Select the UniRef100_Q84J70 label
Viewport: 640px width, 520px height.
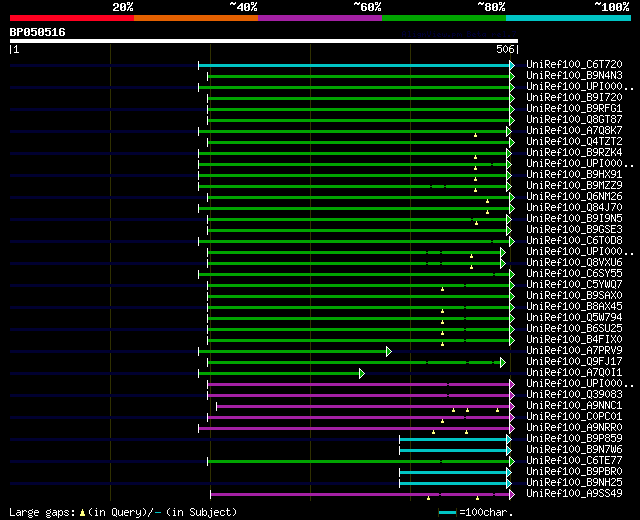[574, 208]
